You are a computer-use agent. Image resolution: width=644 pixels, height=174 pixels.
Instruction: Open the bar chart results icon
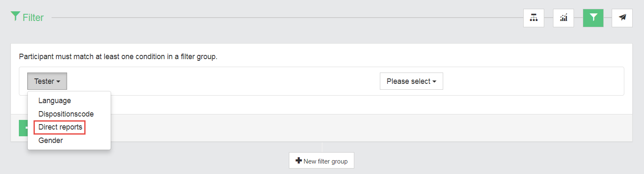click(x=563, y=17)
